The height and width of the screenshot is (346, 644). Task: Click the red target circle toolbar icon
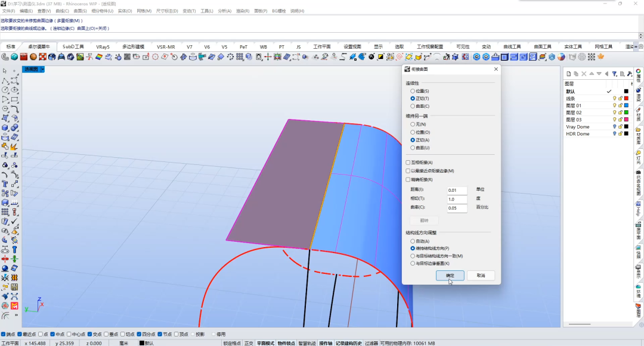click(155, 57)
